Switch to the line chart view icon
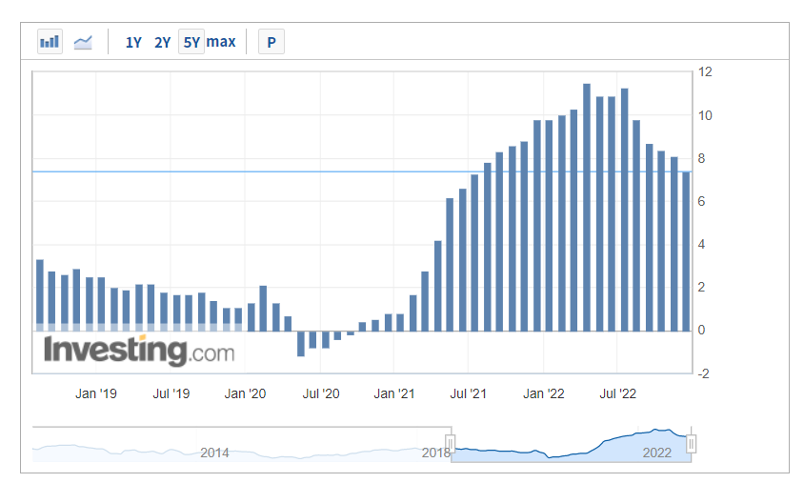Screen dimensions: 804x483 [x=83, y=42]
